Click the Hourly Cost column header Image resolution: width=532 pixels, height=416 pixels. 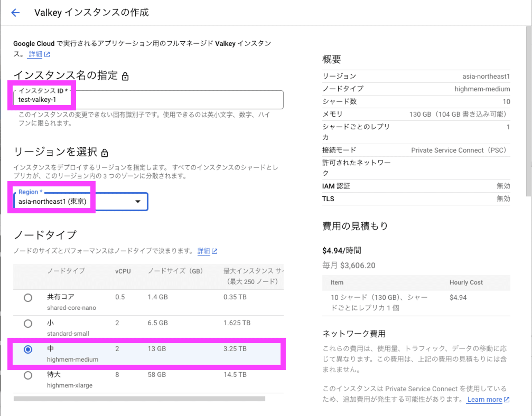pyautogui.click(x=466, y=282)
